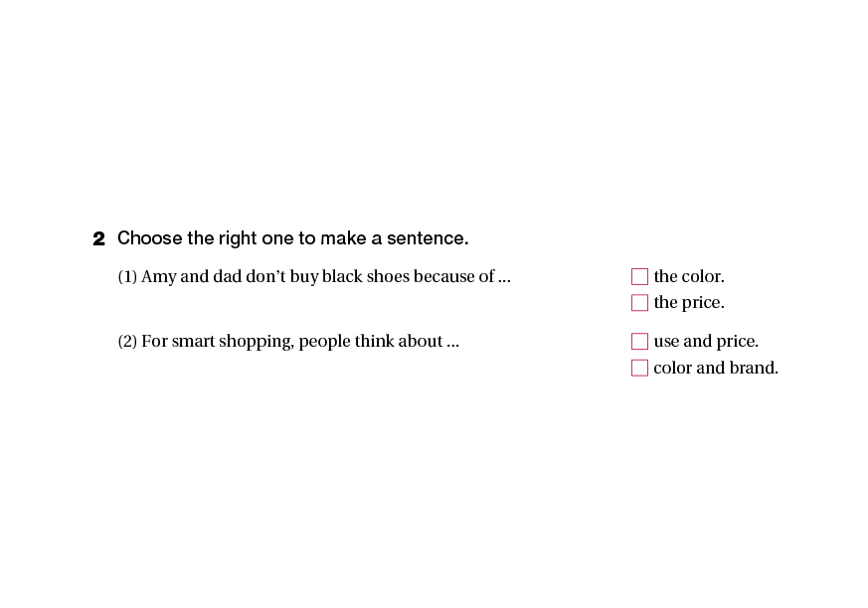This screenshot has width=868, height=608.
Task: Click the ellipsis after "think about"
Action: click(453, 343)
